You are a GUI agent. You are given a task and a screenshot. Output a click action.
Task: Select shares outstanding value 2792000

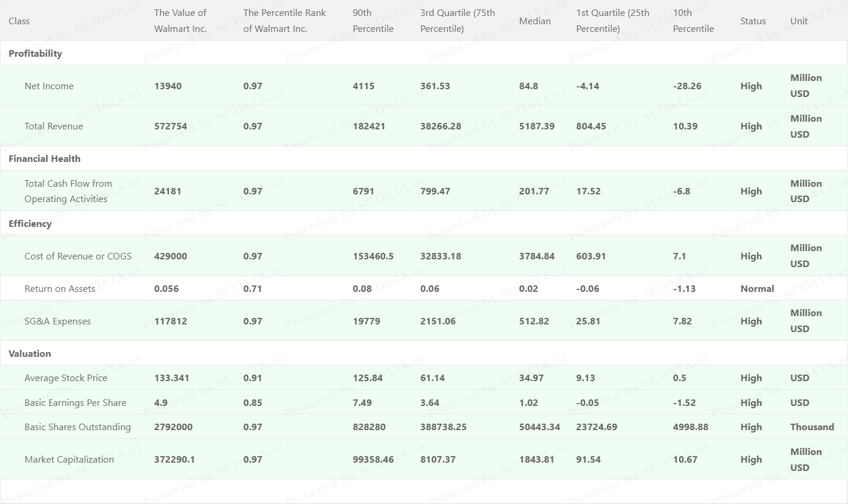click(173, 427)
